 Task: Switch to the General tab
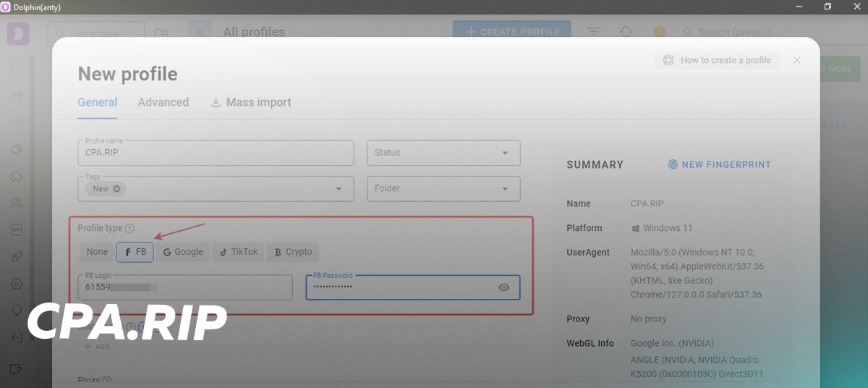point(98,102)
